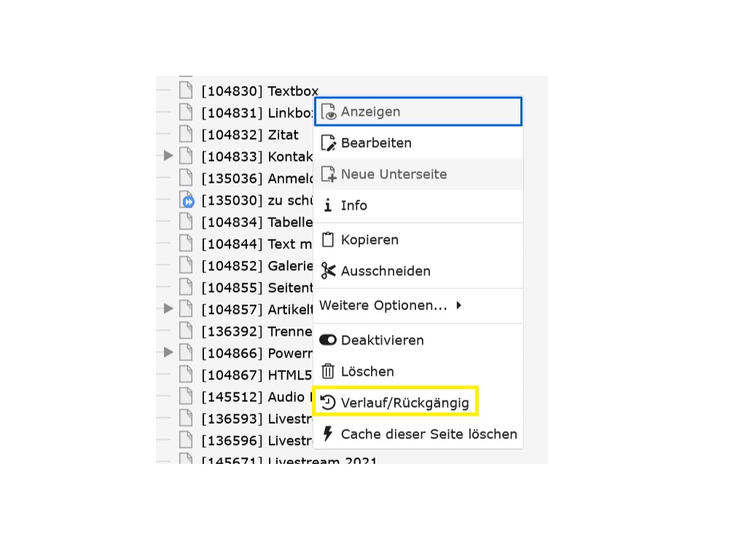Click the Bearbeiten pencil-page icon
The image size is (747, 560).
click(x=328, y=143)
